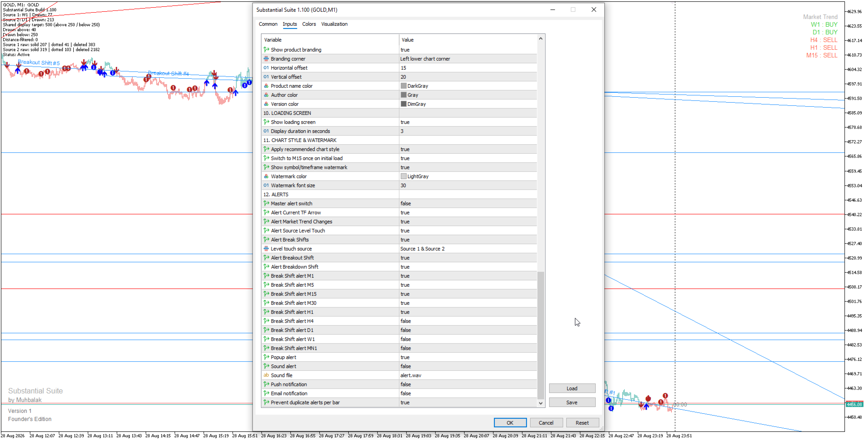Edit the Watermark font size value 30
868x440 pixels.
(x=468, y=185)
